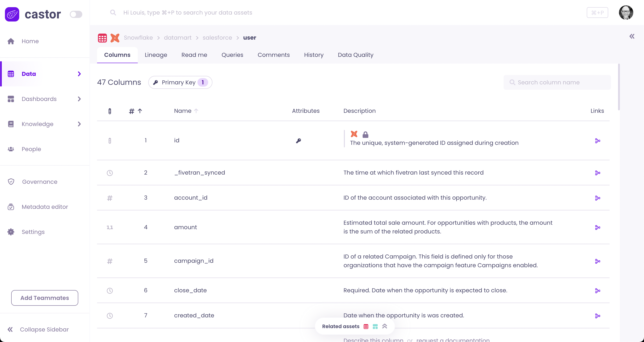Click the red table icon in breadcrumb
644x342 pixels.
pos(102,38)
